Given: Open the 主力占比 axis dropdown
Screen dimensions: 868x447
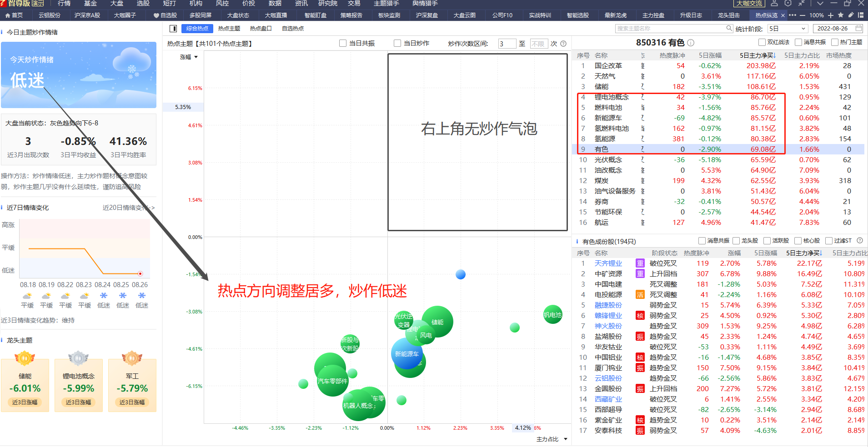Looking at the screenshot, I should pyautogui.click(x=552, y=439).
